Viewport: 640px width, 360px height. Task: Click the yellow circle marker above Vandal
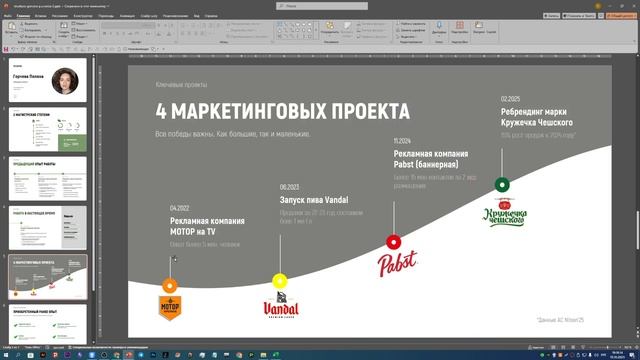pos(280,281)
